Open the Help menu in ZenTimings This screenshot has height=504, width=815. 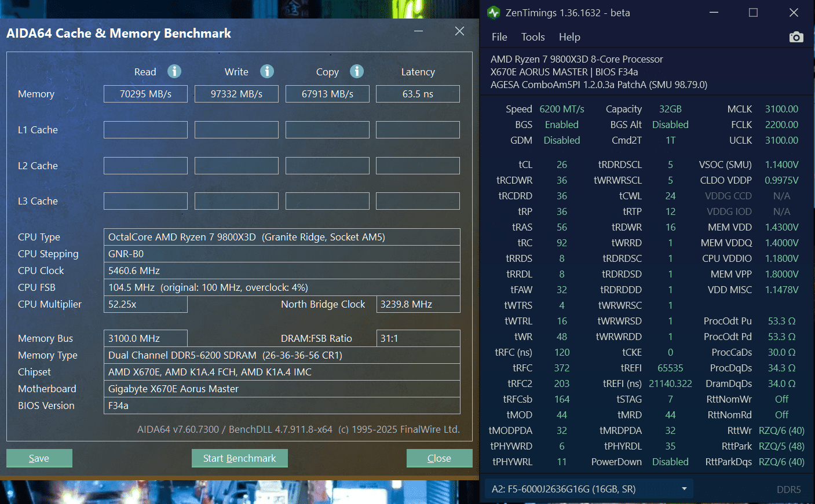[x=569, y=37]
